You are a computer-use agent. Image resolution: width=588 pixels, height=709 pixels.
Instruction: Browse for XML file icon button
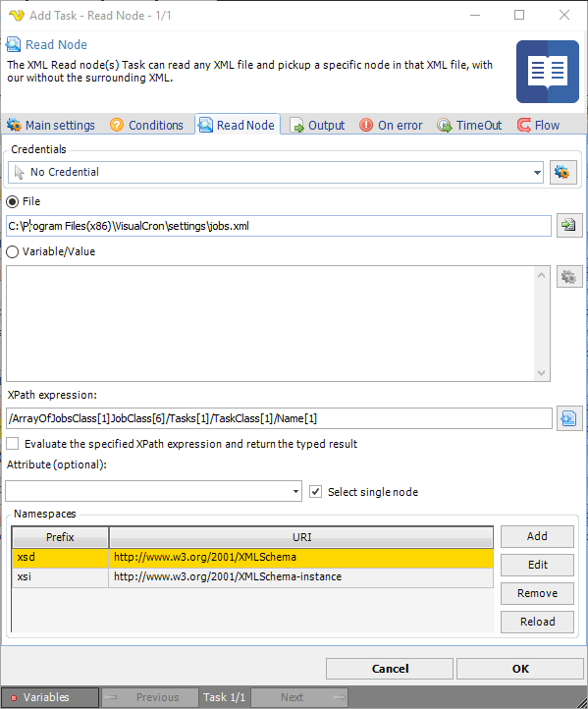click(568, 225)
